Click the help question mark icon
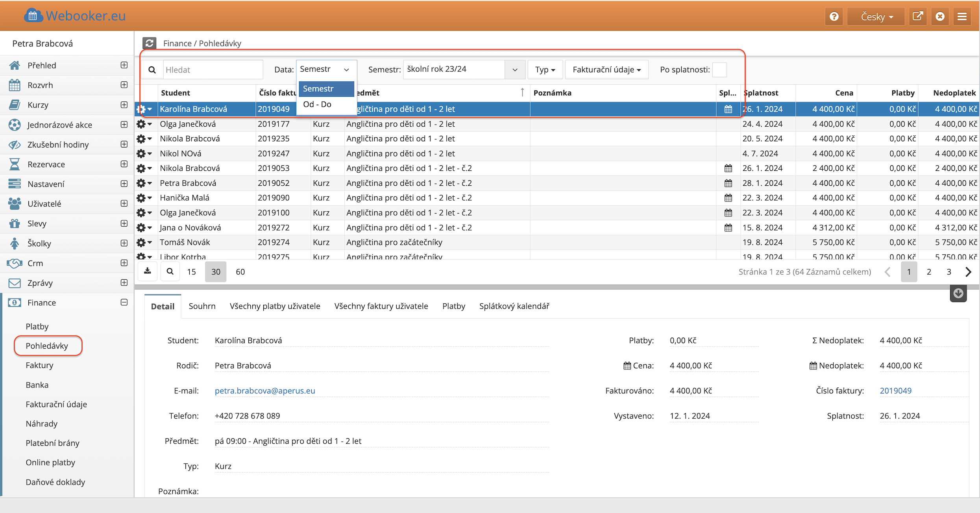The image size is (980, 513). [834, 17]
